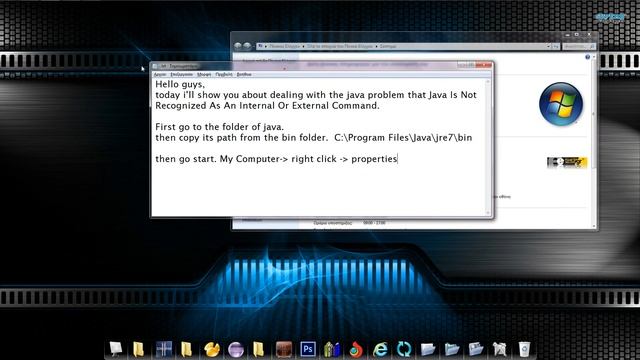The height and width of the screenshot is (360, 640).
Task: Click the Help icon in the System window
Action: [x=587, y=57]
